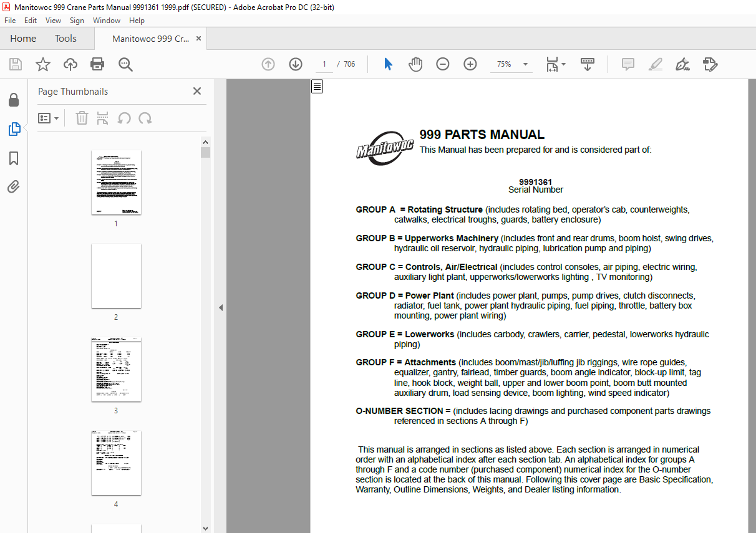Open the thumbnails options dropdown menu
756x533 pixels.
pos(49,118)
